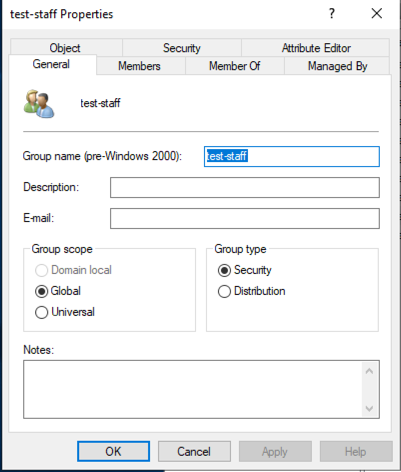Click the question mark help icon
Screen dimensions: 401x472
click(x=331, y=14)
